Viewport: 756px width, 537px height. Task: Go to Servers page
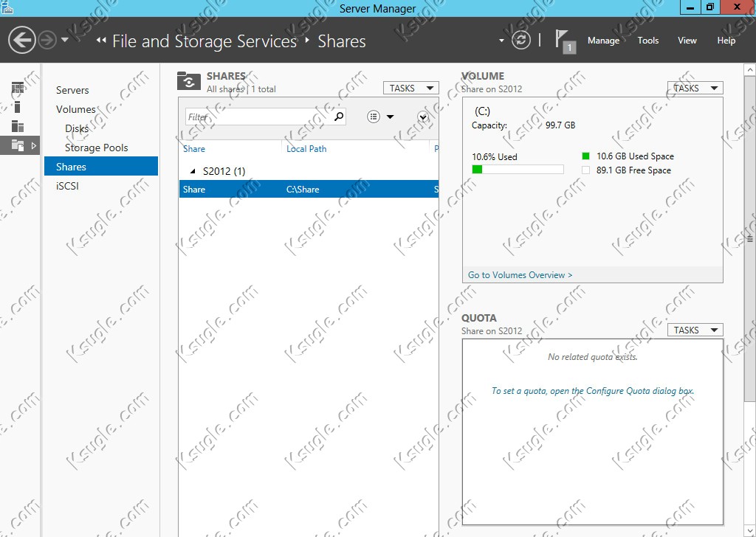tap(72, 90)
